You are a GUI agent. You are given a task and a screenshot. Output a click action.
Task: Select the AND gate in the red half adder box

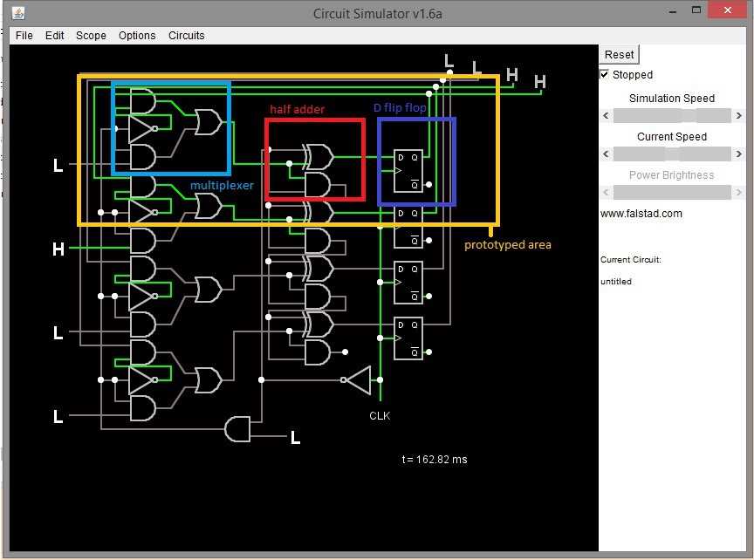(x=318, y=185)
